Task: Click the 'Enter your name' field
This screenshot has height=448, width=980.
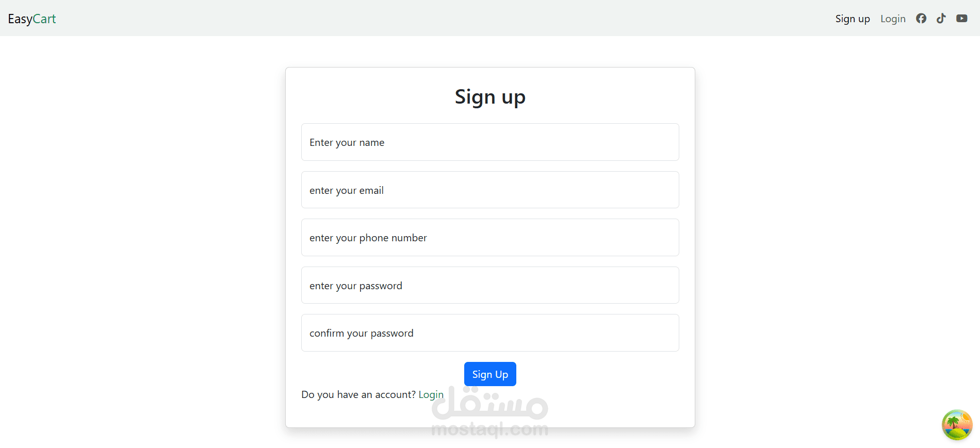Action: point(489,142)
